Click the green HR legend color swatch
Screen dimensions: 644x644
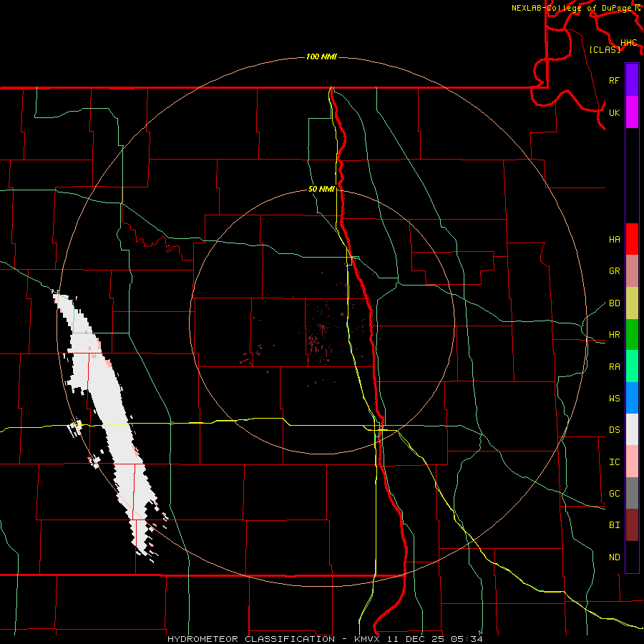632,335
